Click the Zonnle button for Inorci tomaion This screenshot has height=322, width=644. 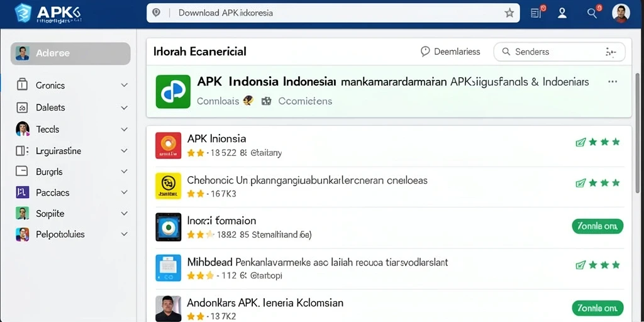click(x=597, y=226)
